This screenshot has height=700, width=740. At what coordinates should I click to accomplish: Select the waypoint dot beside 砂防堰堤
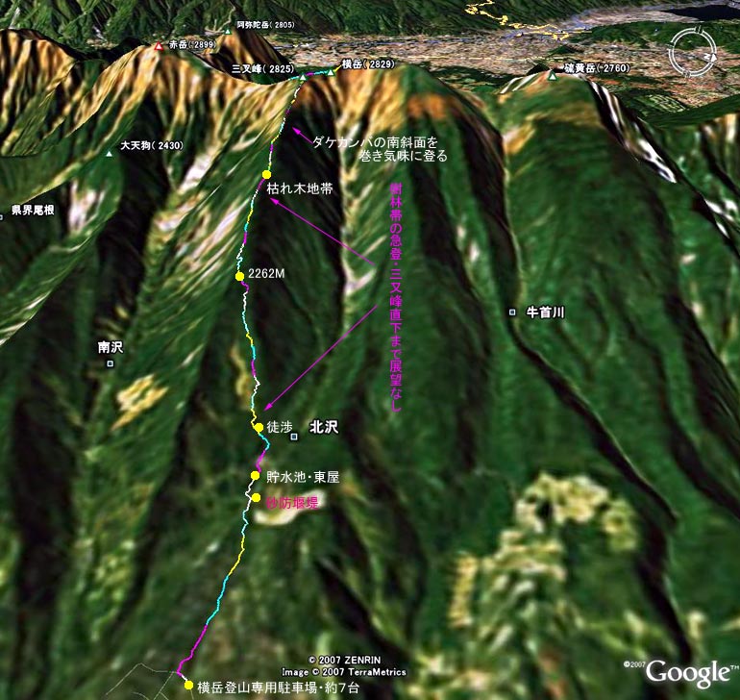(256, 497)
